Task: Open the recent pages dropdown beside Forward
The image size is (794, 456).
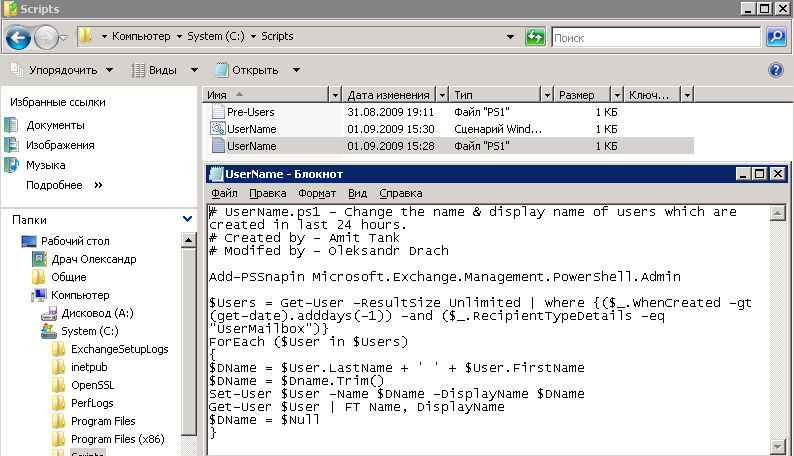Action: (x=64, y=38)
